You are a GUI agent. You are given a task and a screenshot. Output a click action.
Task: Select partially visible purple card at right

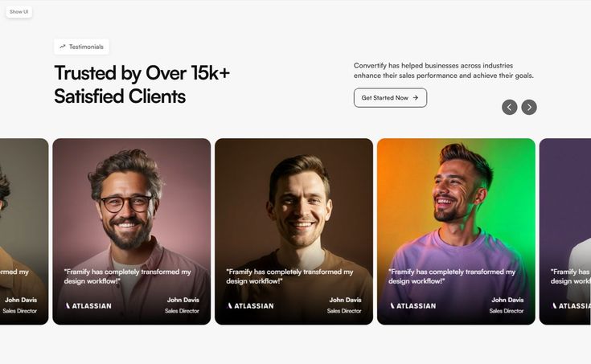(565, 231)
